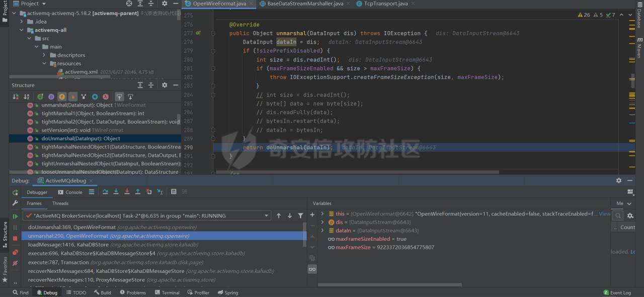Click the View link for 'this'
Viewport: 644px width, 297px height.
pos(605,214)
